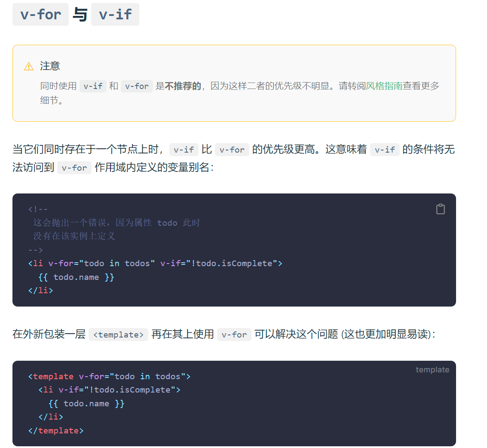Click the v-for code badge in the warning box
This screenshot has width=487, height=448.
tap(137, 86)
